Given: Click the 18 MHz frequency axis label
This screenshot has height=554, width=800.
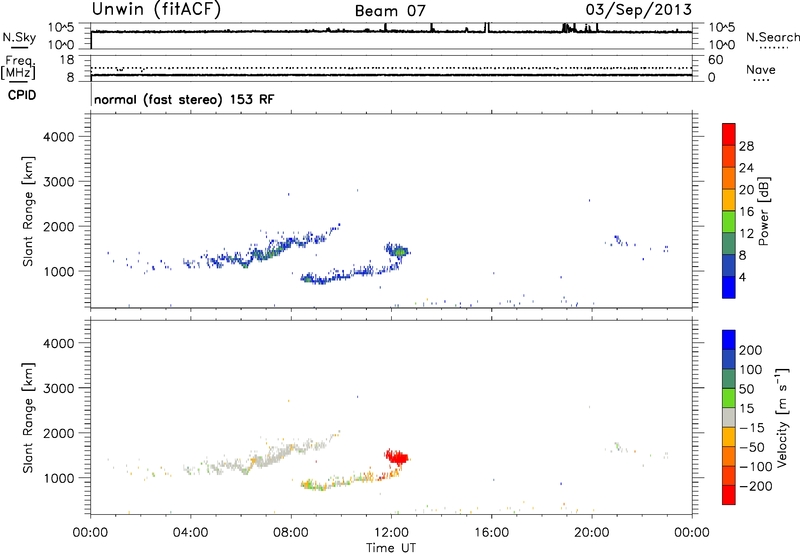Looking at the screenshot, I should pos(67,60).
